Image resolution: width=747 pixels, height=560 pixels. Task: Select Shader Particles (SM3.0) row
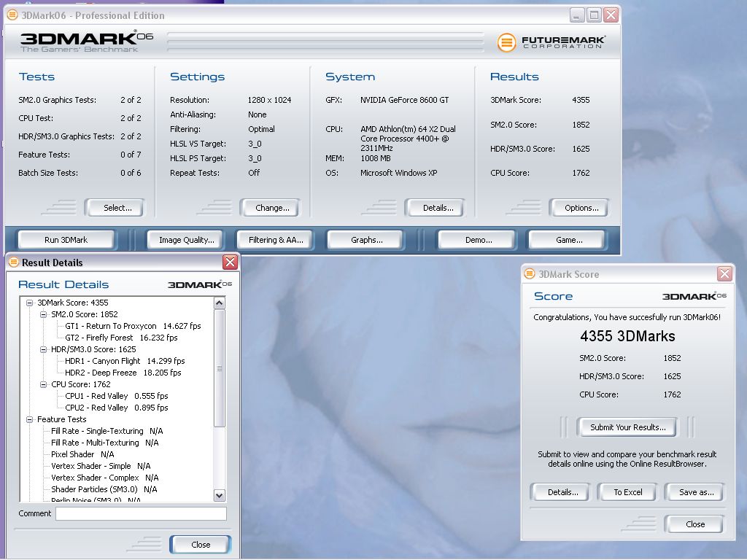click(x=104, y=489)
